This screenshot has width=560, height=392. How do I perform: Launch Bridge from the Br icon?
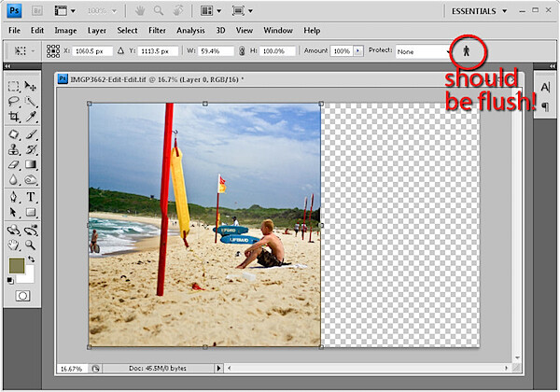(37, 10)
